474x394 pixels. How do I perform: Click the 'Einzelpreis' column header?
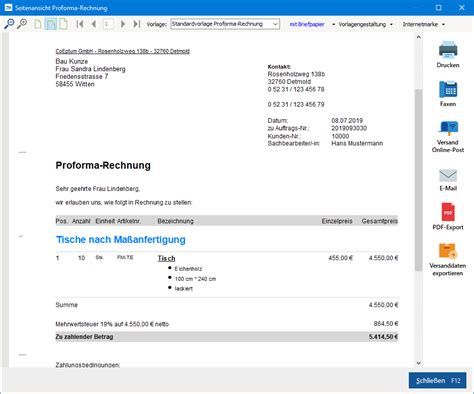point(337,221)
